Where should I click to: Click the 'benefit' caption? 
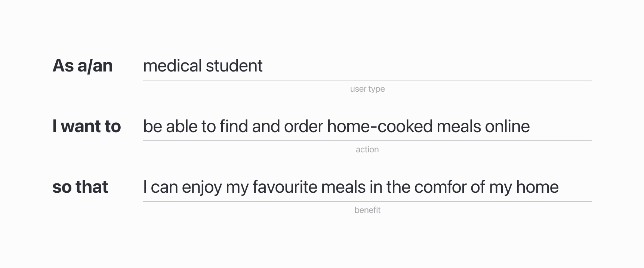[x=367, y=210]
